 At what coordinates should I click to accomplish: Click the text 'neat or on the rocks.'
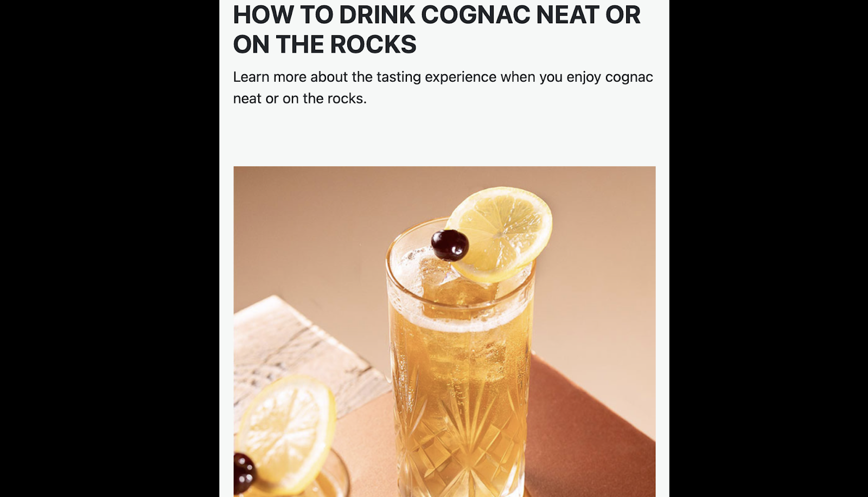pos(300,99)
